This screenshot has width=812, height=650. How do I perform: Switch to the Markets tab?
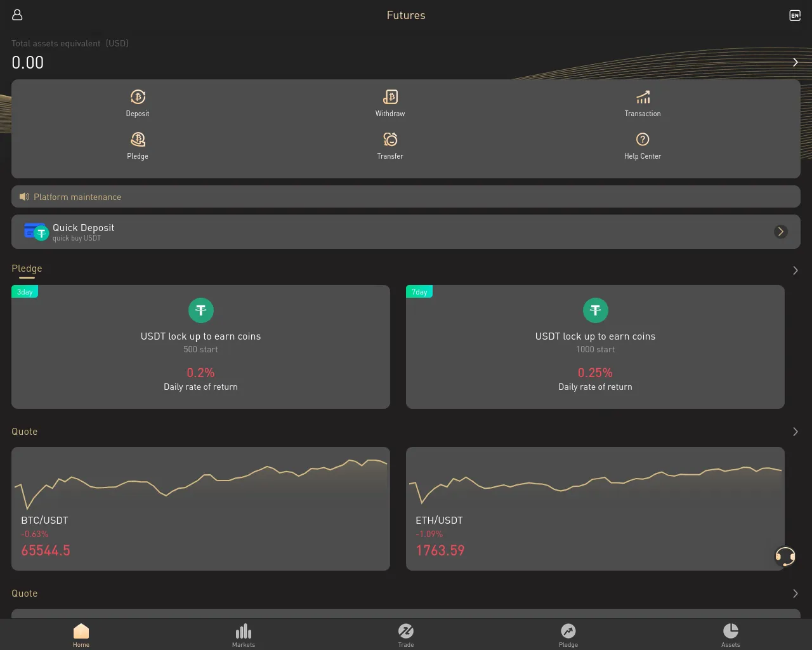[244, 635]
